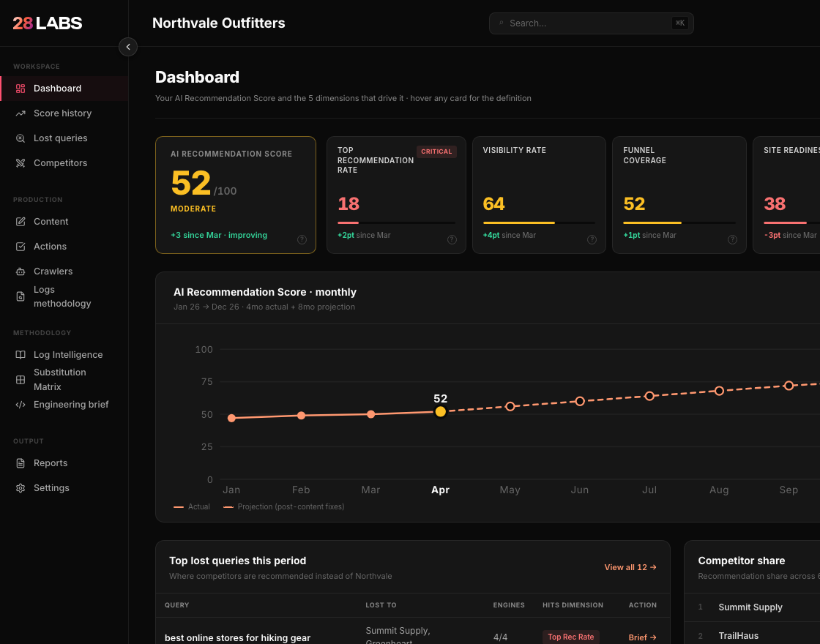Screen dimensions: 820x644
Task: Open the Content page in sidebar
Action: (x=64, y=222)
